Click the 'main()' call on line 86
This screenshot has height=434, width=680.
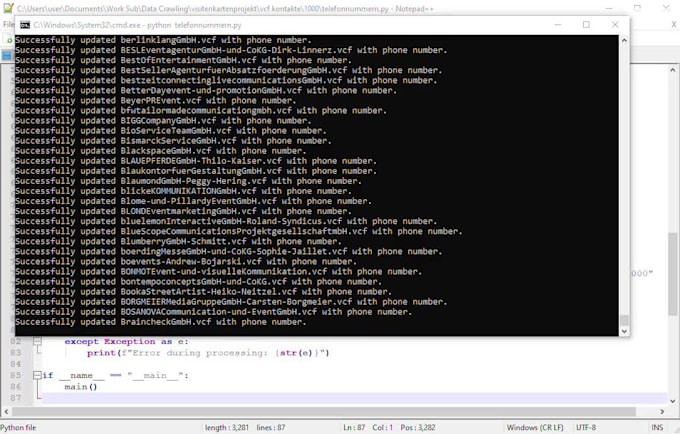click(81, 387)
